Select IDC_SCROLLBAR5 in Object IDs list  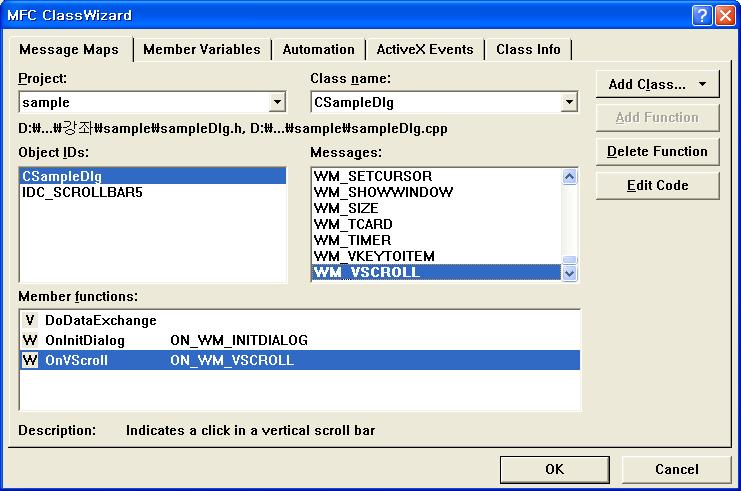coord(153,192)
